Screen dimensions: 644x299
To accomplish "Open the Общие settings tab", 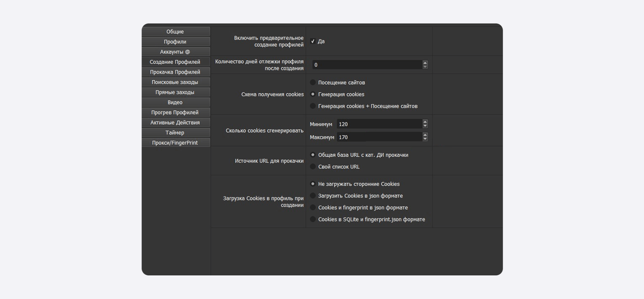I will coord(175,31).
